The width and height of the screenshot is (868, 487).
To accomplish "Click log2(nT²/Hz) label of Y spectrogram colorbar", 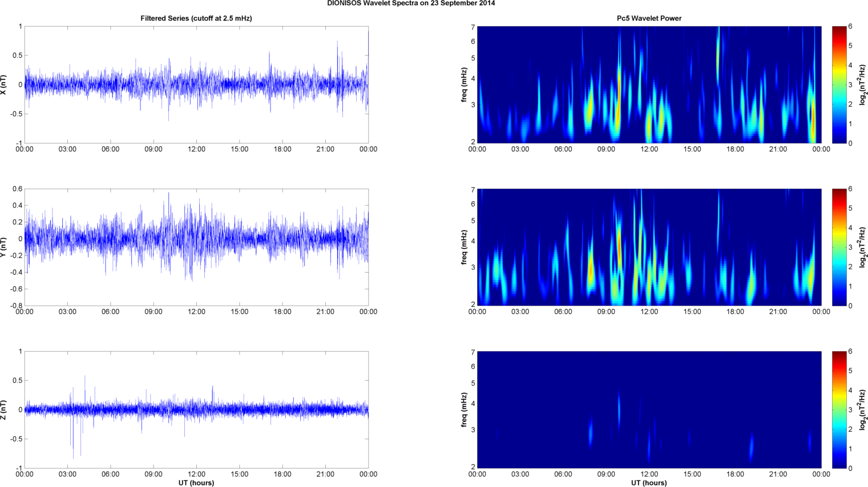I will pyautogui.click(x=863, y=247).
